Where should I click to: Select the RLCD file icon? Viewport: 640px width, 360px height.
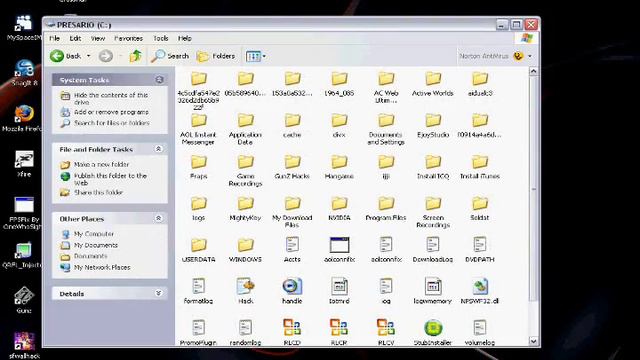[x=292, y=332]
